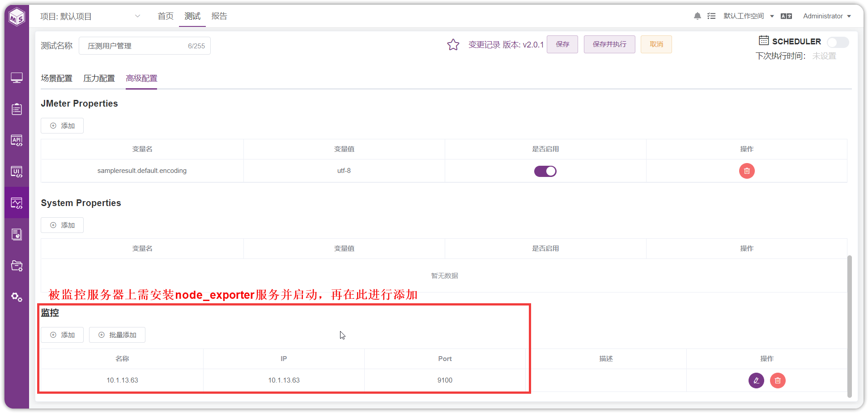Edit the 10.1.13.63 monitor entry
The width and height of the screenshot is (868, 413).
pyautogui.click(x=756, y=380)
